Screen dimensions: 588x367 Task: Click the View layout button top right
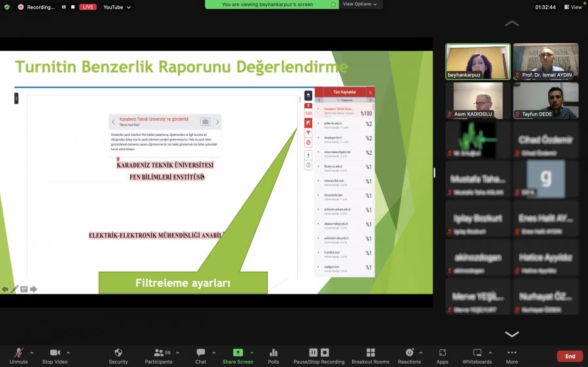click(573, 7)
